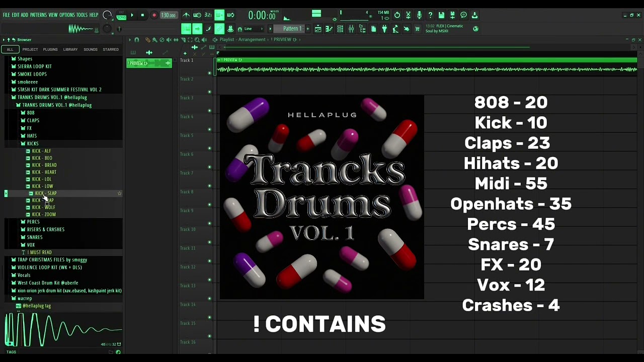Toggle playlist magnet snap icon
The width and height of the screenshot is (644, 362).
pyautogui.click(x=136, y=40)
